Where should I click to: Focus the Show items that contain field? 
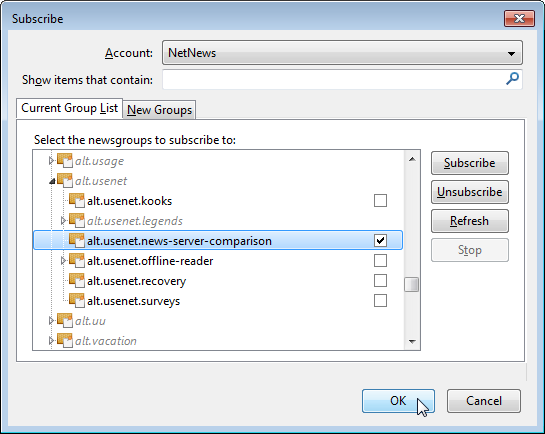(342, 80)
